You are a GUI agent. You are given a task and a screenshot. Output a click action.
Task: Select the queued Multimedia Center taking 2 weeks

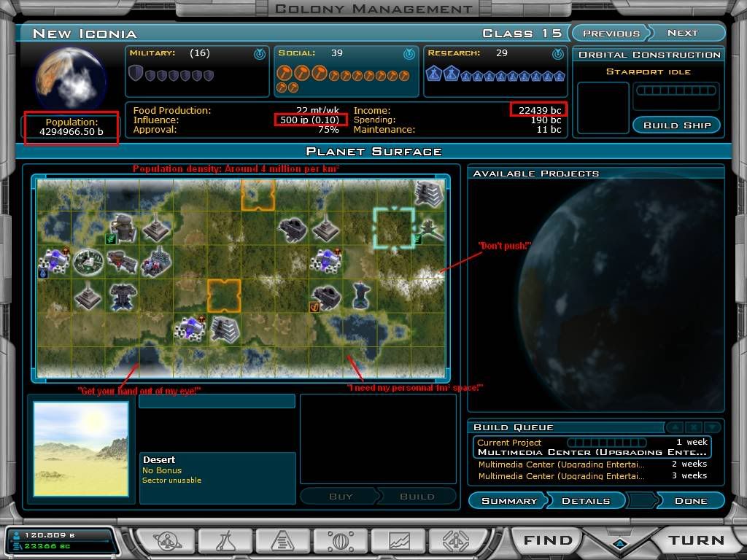pos(592,464)
